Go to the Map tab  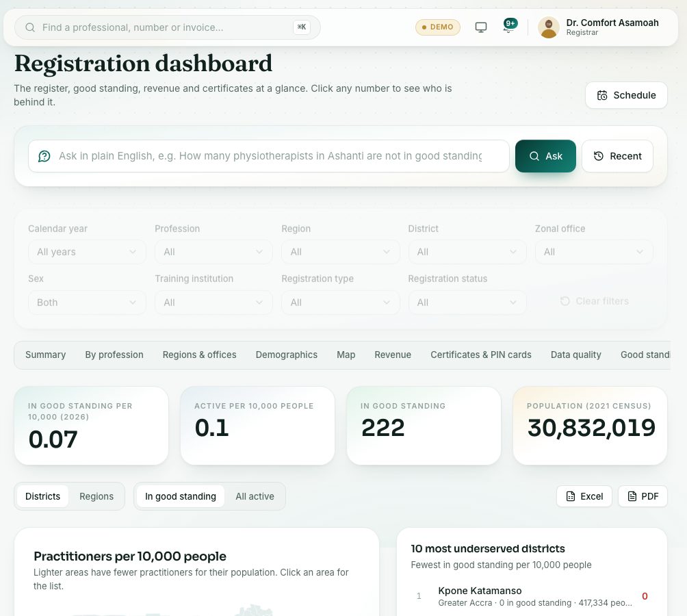346,355
